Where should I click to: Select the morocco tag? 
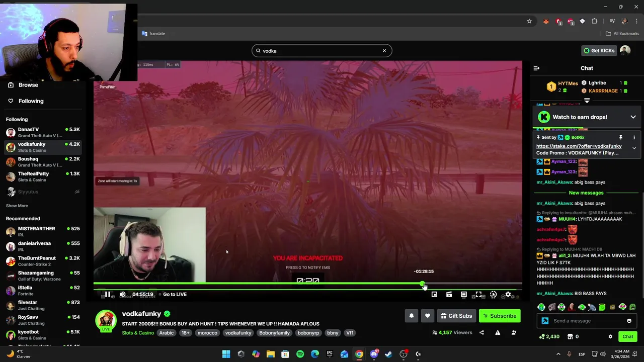pyautogui.click(x=207, y=333)
